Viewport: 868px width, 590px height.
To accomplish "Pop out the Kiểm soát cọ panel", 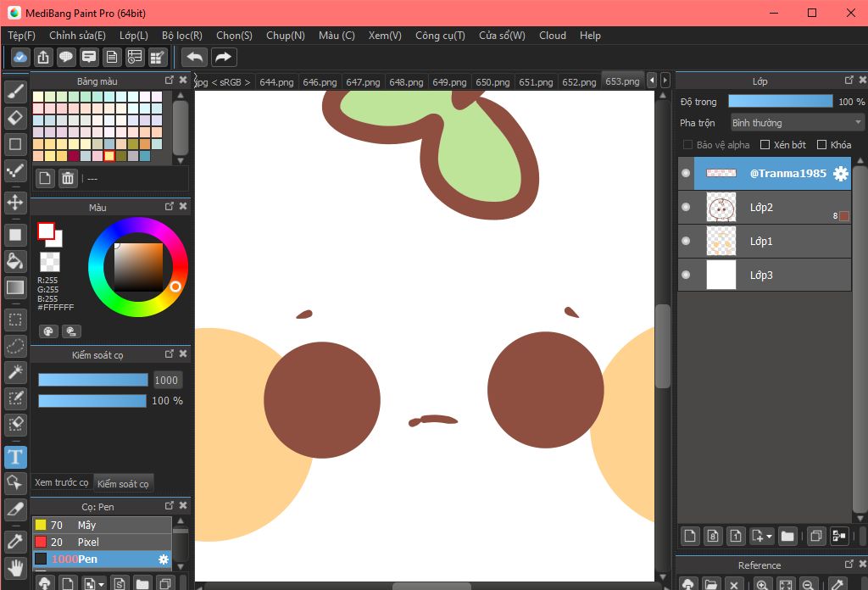I will [x=170, y=353].
